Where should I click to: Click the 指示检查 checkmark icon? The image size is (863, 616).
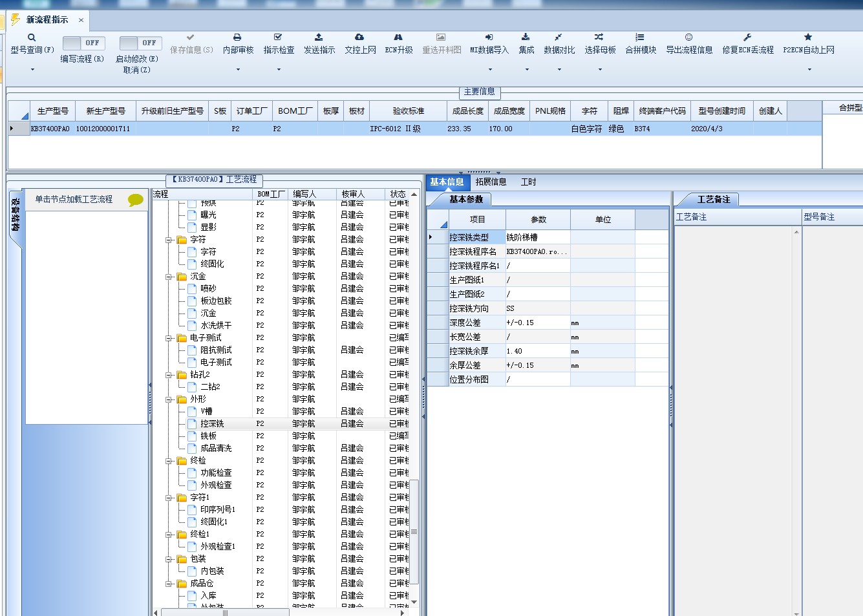pyautogui.click(x=278, y=37)
